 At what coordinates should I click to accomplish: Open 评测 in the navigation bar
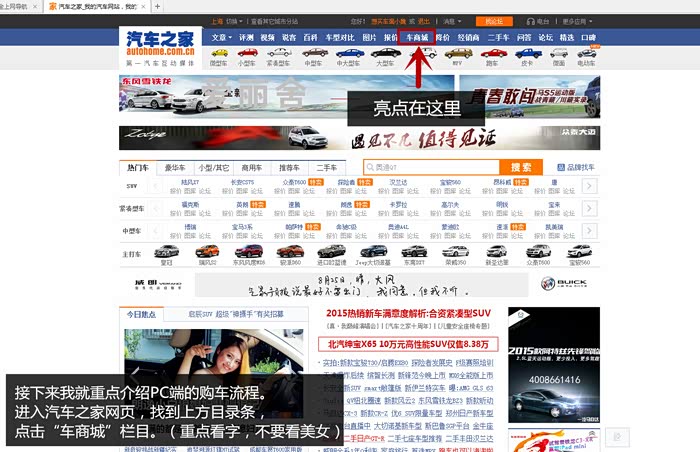click(x=246, y=38)
